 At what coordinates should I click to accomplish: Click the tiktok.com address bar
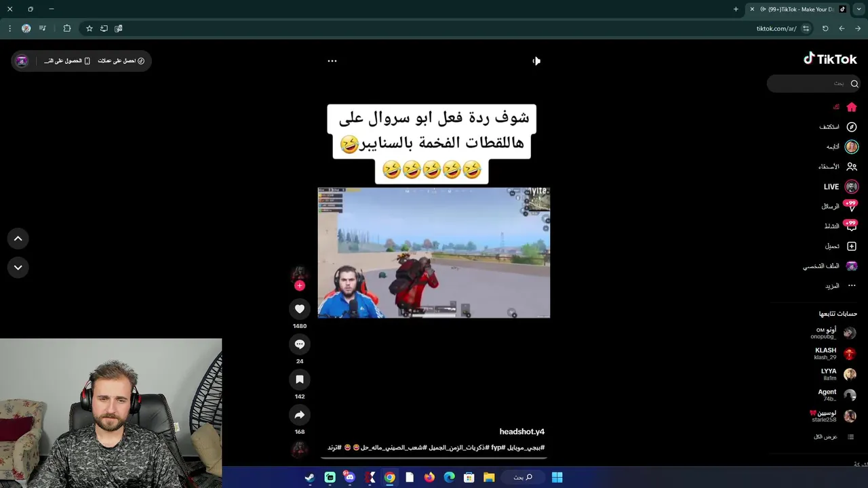coord(448,28)
